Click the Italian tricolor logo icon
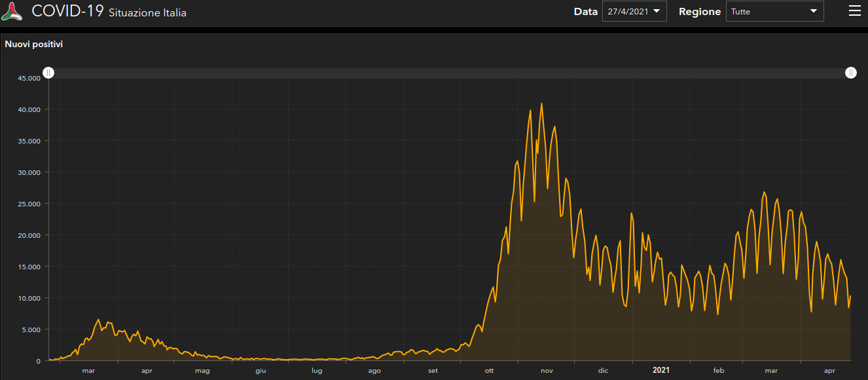This screenshot has height=380, width=868. (12, 11)
